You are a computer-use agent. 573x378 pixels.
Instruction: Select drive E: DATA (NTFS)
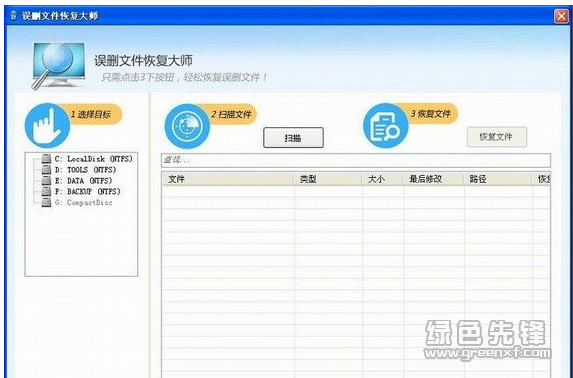83,181
